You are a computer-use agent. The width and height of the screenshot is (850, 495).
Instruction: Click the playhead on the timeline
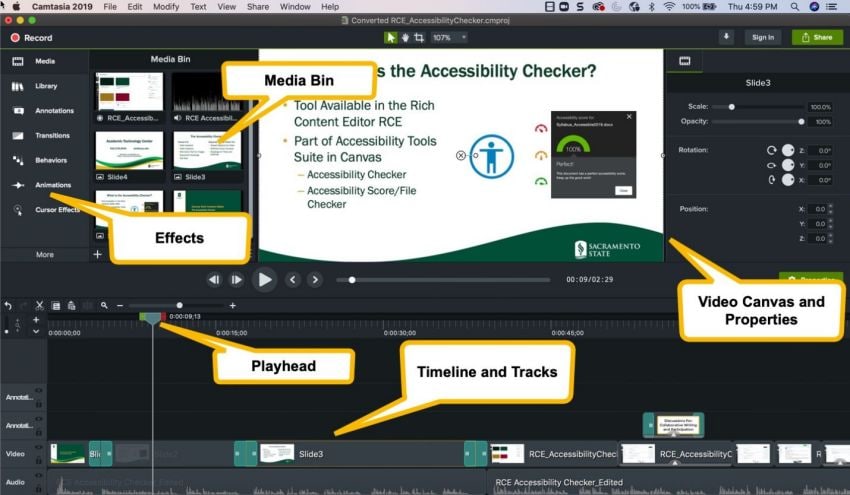(x=152, y=317)
